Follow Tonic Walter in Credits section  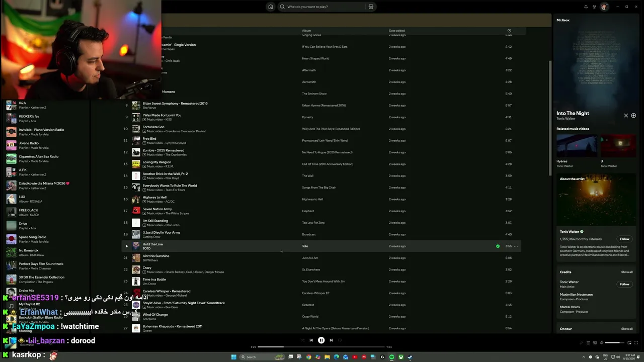[624, 284]
